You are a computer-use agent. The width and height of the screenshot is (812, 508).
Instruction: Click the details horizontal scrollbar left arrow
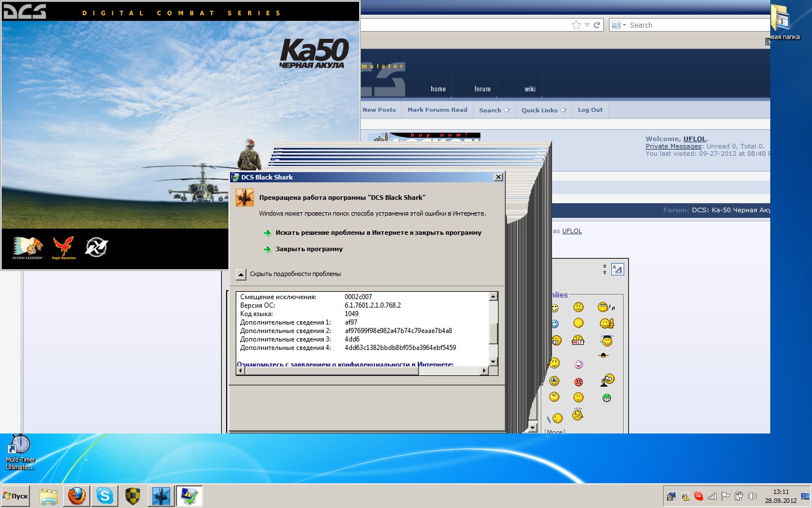coord(241,371)
